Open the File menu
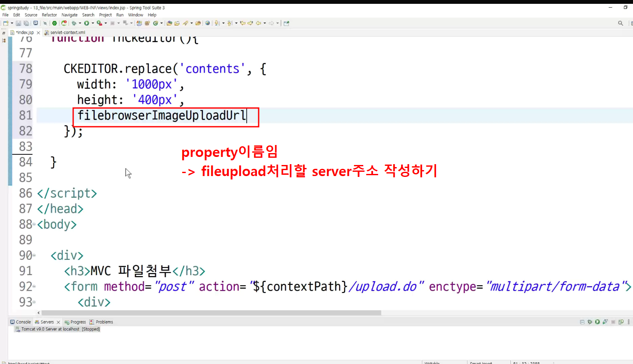 click(x=6, y=15)
